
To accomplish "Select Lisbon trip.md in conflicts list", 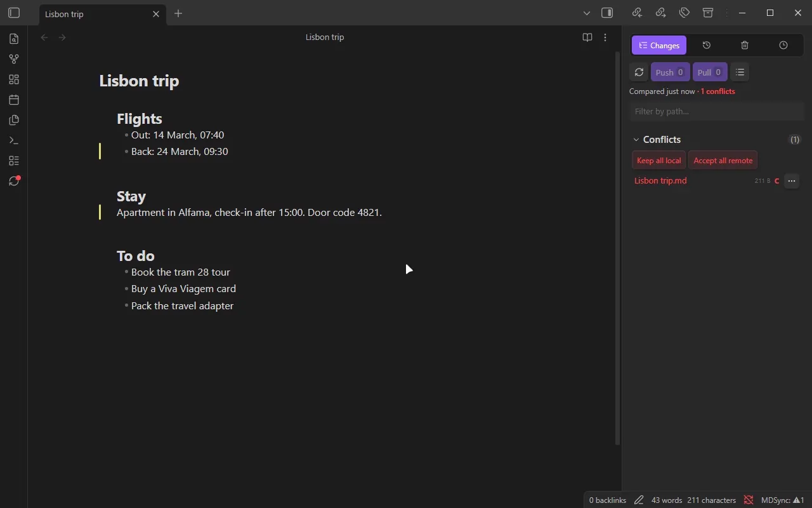I will pyautogui.click(x=660, y=181).
